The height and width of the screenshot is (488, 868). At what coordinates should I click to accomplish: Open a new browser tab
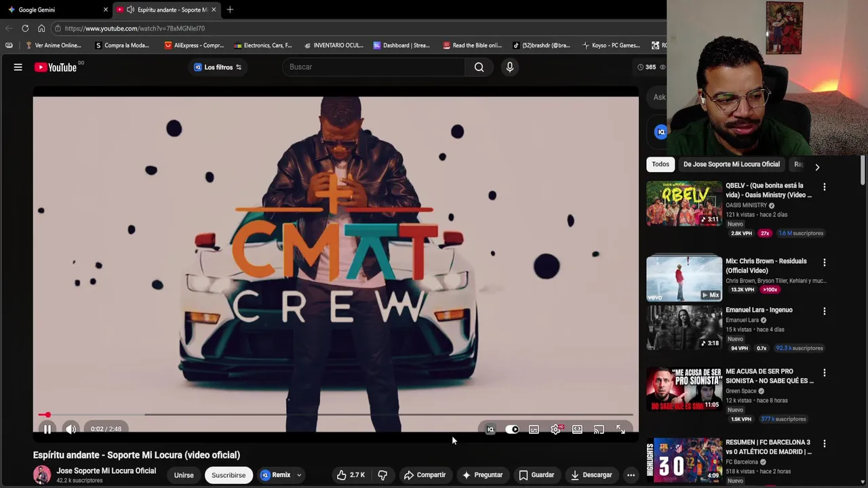[230, 9]
